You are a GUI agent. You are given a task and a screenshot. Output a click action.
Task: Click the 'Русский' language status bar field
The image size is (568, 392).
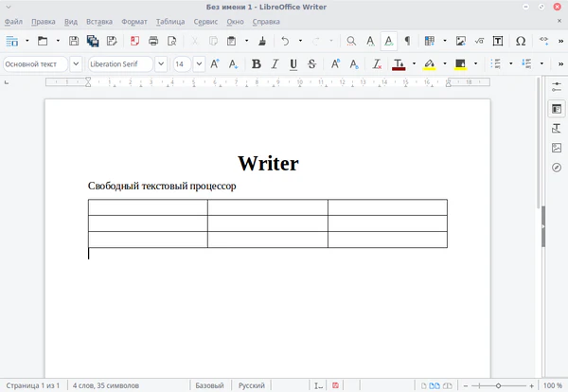tap(252, 385)
